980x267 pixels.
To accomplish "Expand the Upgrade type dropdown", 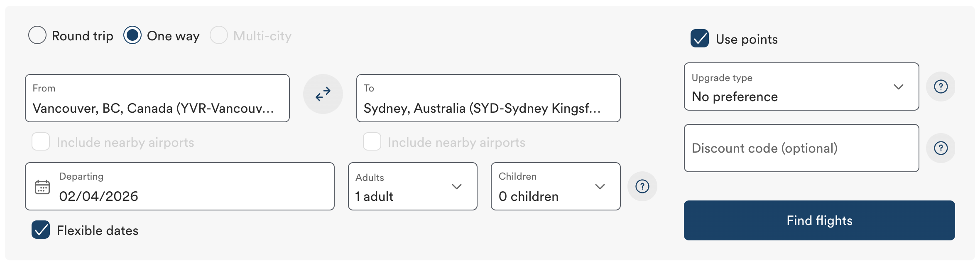I will coord(801,87).
